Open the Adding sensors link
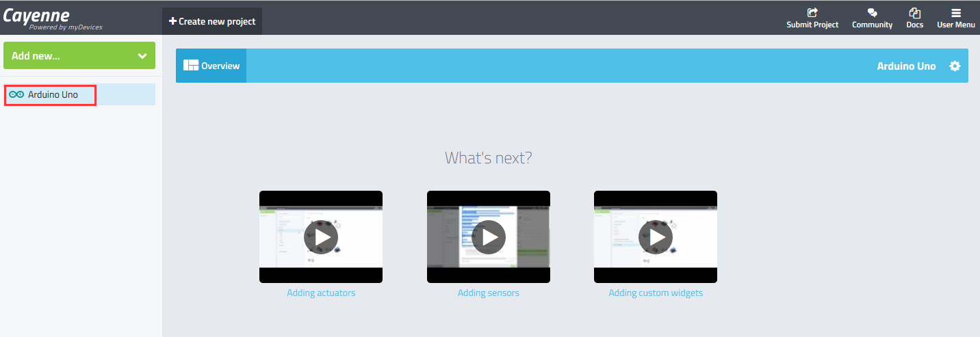 click(489, 293)
